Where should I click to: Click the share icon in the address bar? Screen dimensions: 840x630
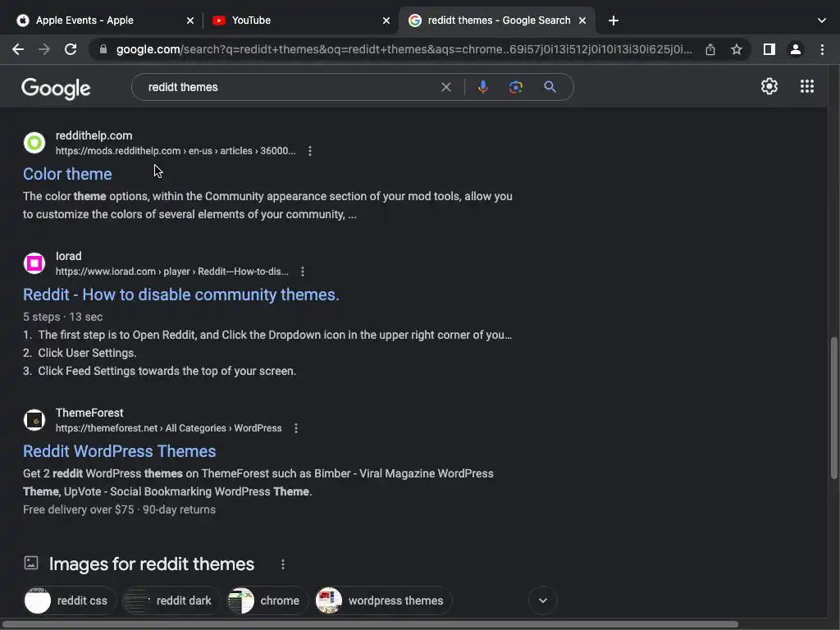pos(710,49)
